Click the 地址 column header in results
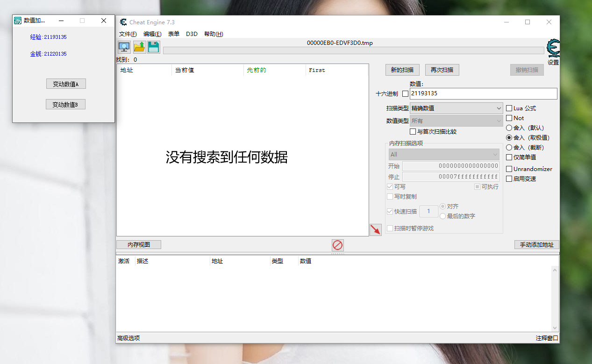The width and height of the screenshot is (592, 364). [x=144, y=70]
